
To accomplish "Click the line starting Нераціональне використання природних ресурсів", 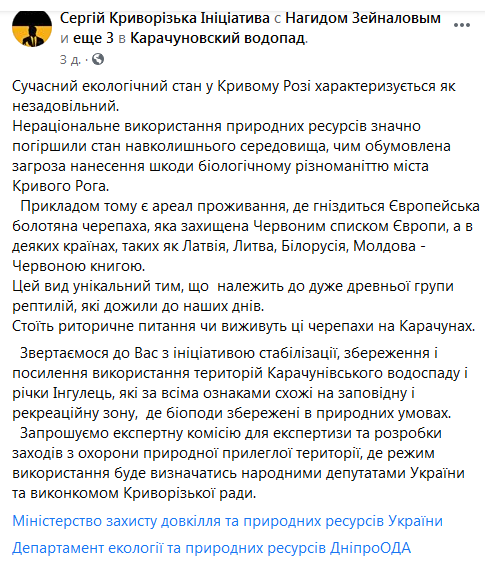I will pos(216,126).
